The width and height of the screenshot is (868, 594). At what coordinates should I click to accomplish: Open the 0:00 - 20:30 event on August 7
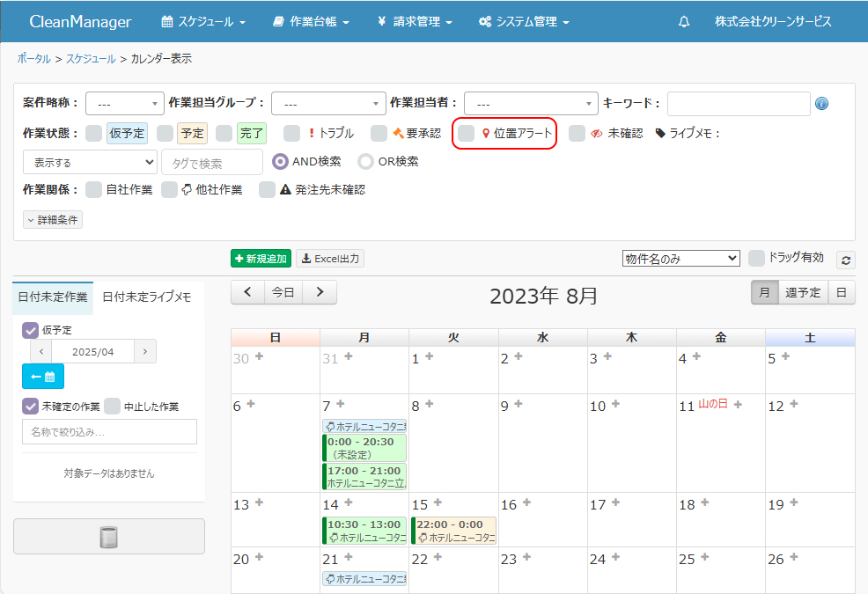[364, 448]
